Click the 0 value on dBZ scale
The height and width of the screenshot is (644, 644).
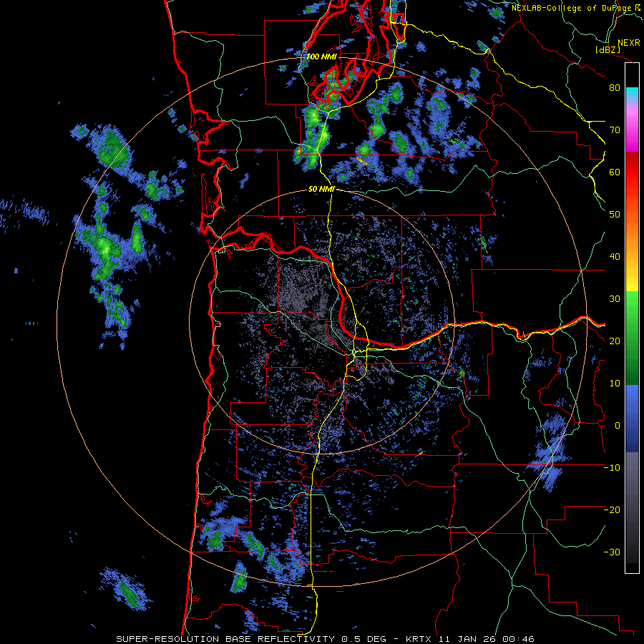click(x=618, y=426)
